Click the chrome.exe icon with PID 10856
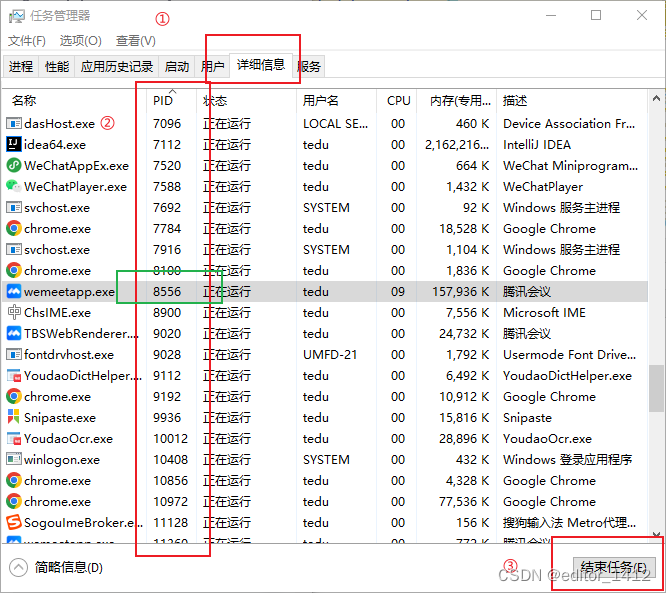 pos(14,480)
